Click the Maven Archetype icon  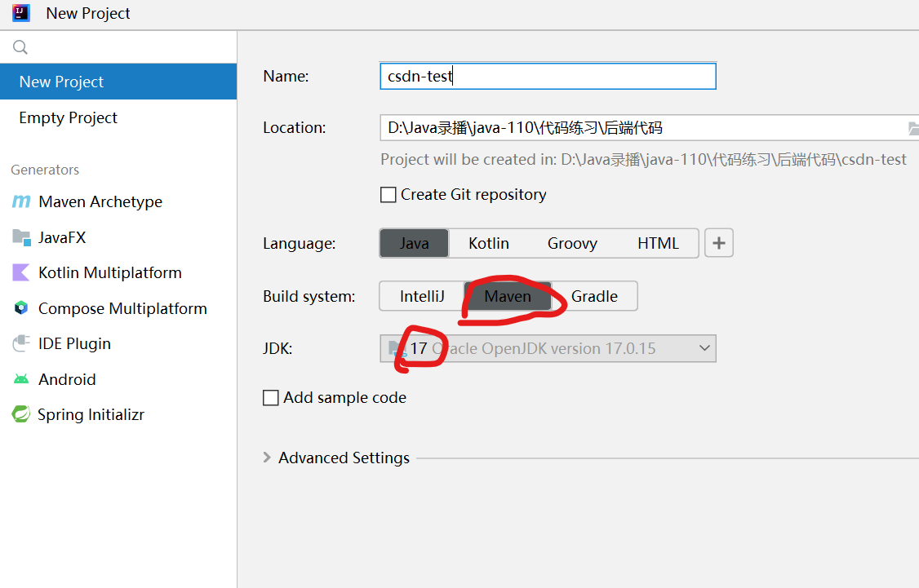[x=21, y=201]
